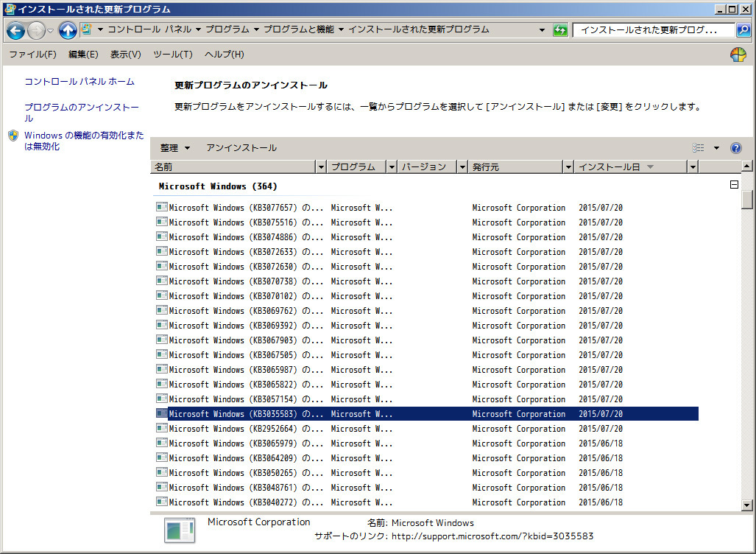Select the KB3040272 update row
The height and width of the screenshot is (554, 756).
click(427, 502)
